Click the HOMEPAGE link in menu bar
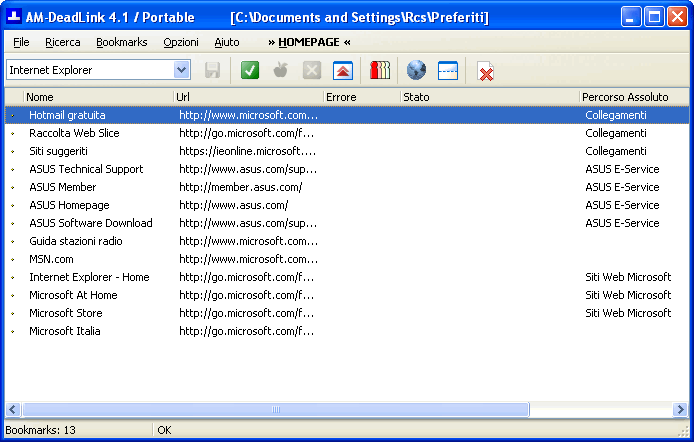The width and height of the screenshot is (694, 442). tap(309, 42)
